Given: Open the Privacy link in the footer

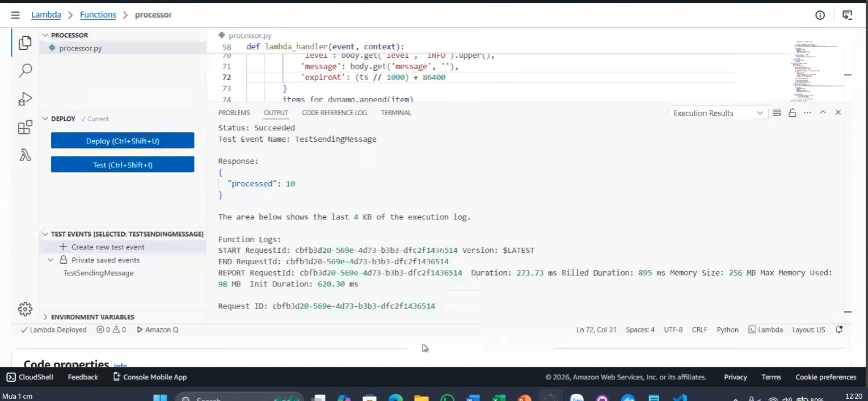Looking at the screenshot, I should click(735, 377).
